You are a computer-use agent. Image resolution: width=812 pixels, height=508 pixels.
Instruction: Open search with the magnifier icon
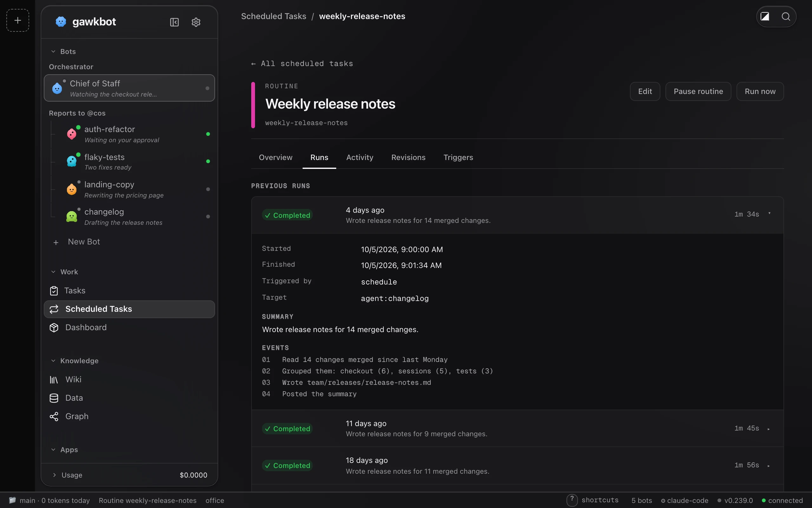(786, 17)
